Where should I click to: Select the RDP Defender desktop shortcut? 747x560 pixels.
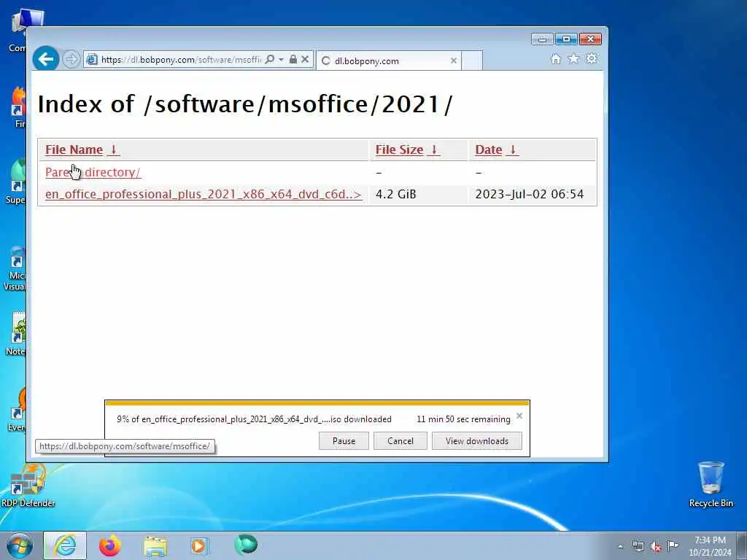pyautogui.click(x=28, y=486)
